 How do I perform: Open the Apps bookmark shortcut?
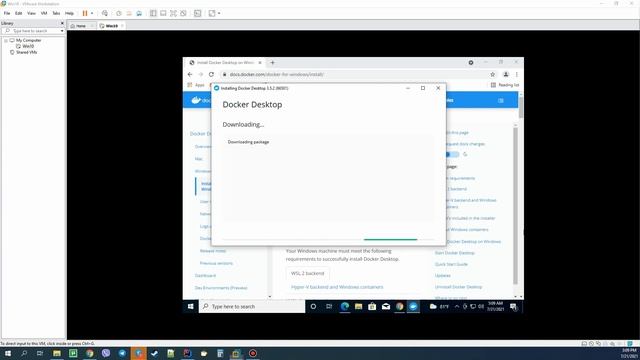click(196, 85)
